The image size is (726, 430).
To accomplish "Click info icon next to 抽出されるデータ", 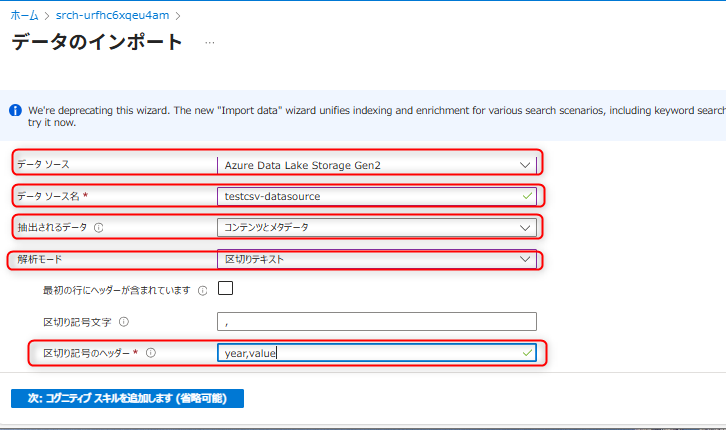I will (99, 228).
